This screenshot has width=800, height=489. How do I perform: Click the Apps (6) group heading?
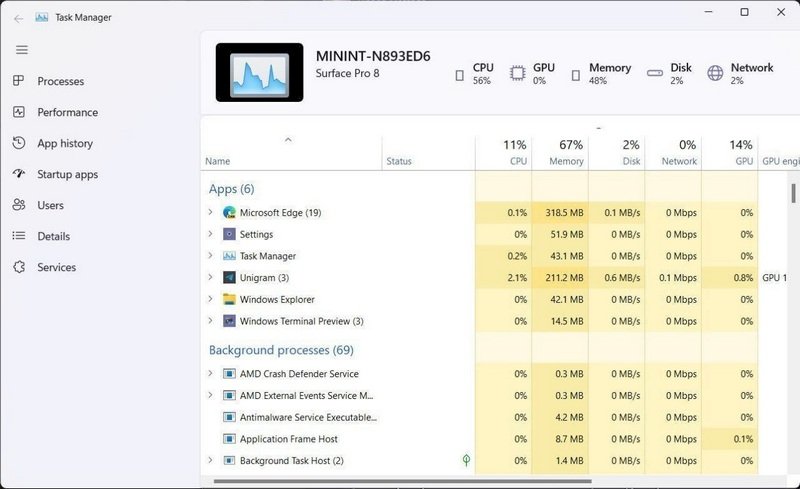(x=232, y=189)
